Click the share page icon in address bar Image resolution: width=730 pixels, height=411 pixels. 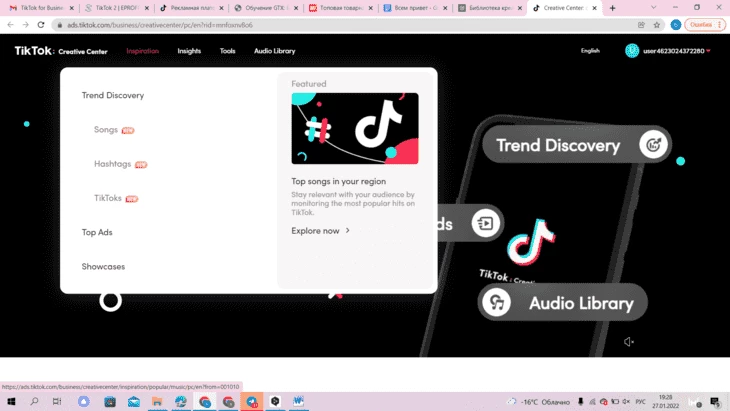tap(641, 25)
